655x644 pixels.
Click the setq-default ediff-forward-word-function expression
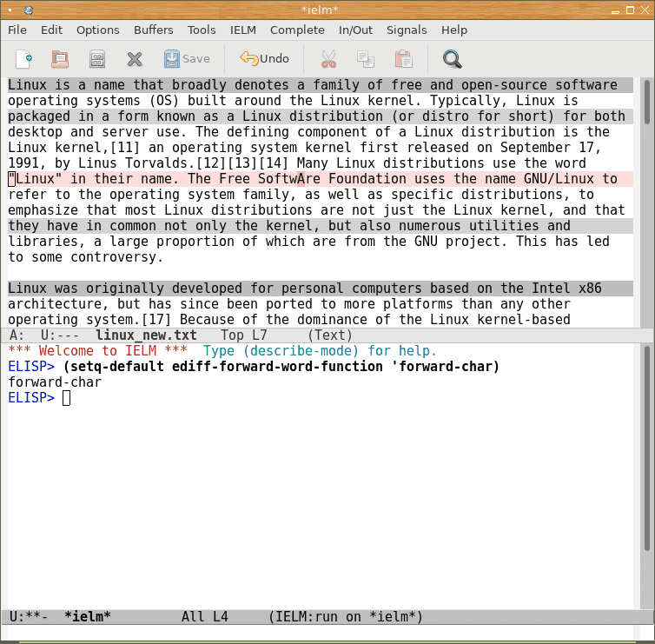click(281, 367)
